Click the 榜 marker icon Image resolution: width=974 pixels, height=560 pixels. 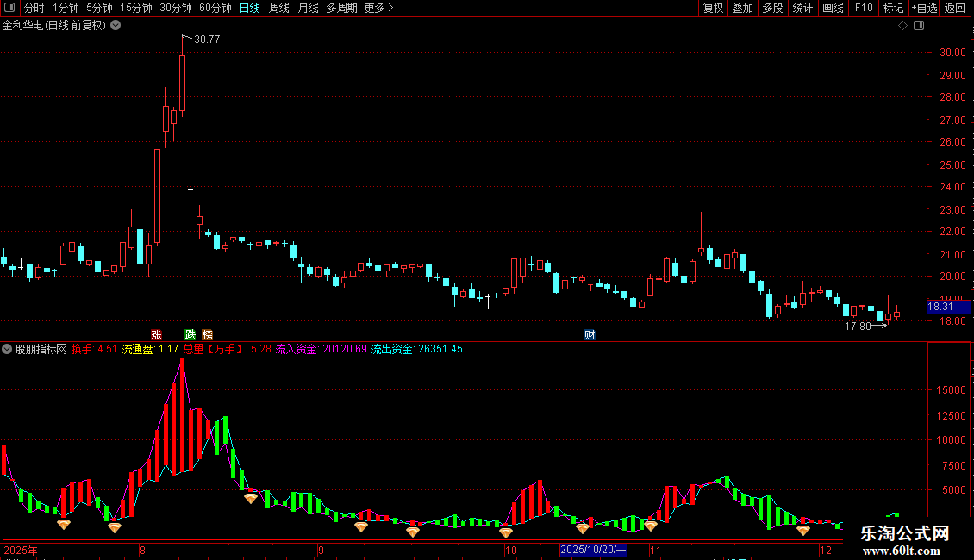click(x=208, y=334)
